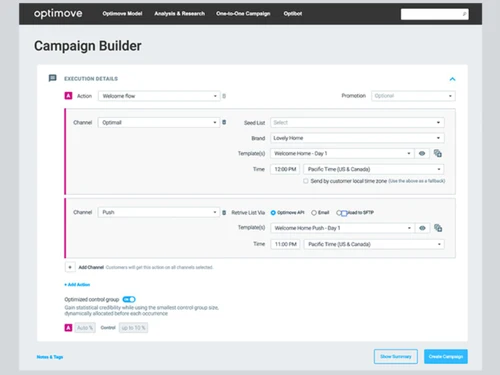
Task: Delete the Optimail channel
Action: point(224,122)
